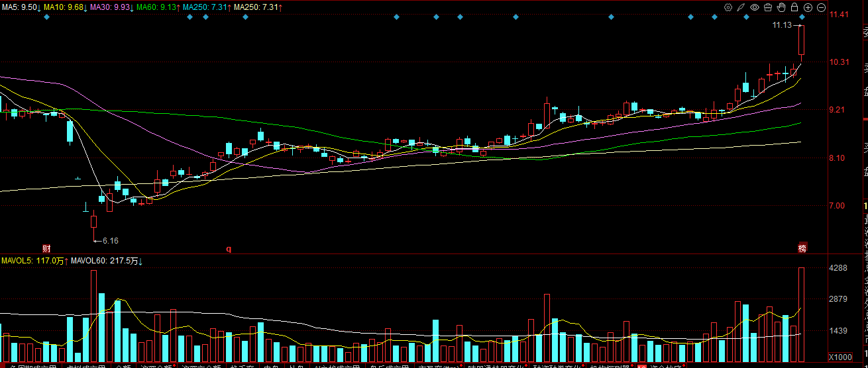Select the feather drawing tool icon
This screenshot has width=868, height=368.
(741, 7)
